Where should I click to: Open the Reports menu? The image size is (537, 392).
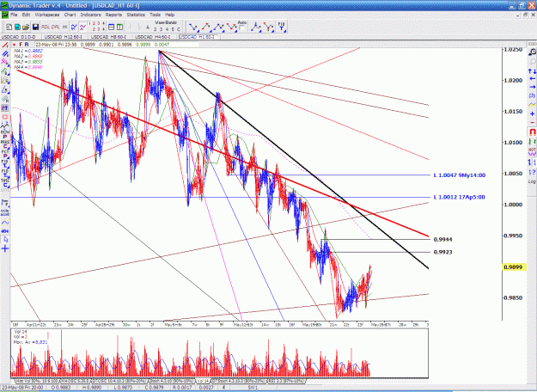pyautogui.click(x=113, y=15)
